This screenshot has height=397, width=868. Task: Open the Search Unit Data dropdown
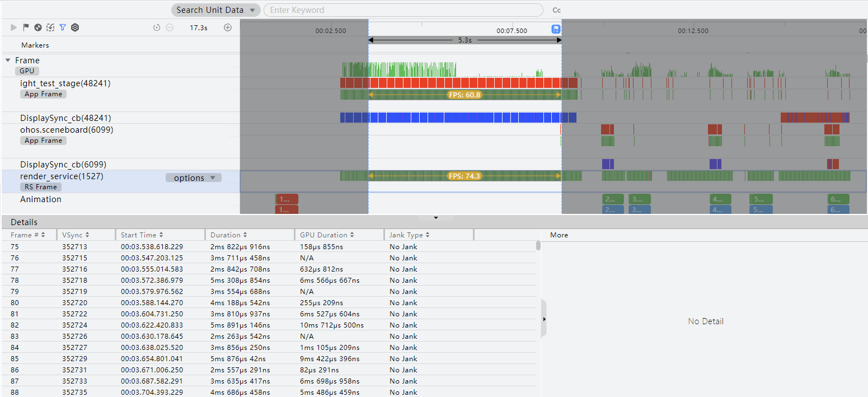click(216, 10)
